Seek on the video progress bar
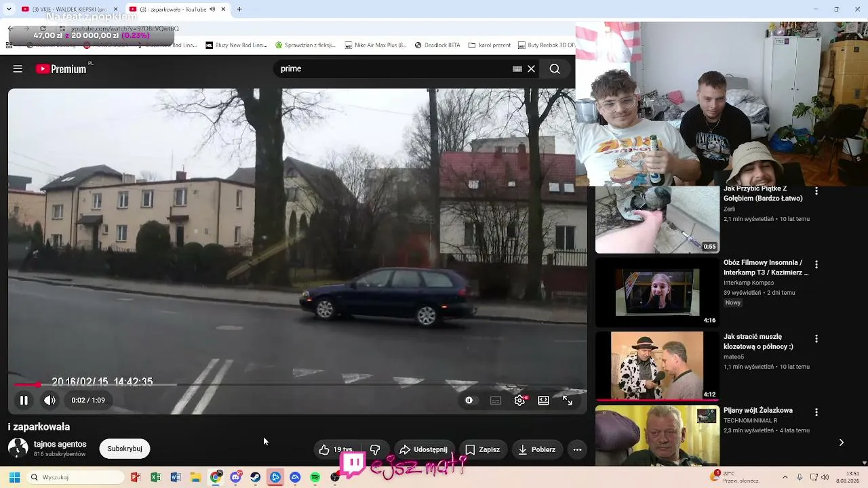 pos(297,384)
